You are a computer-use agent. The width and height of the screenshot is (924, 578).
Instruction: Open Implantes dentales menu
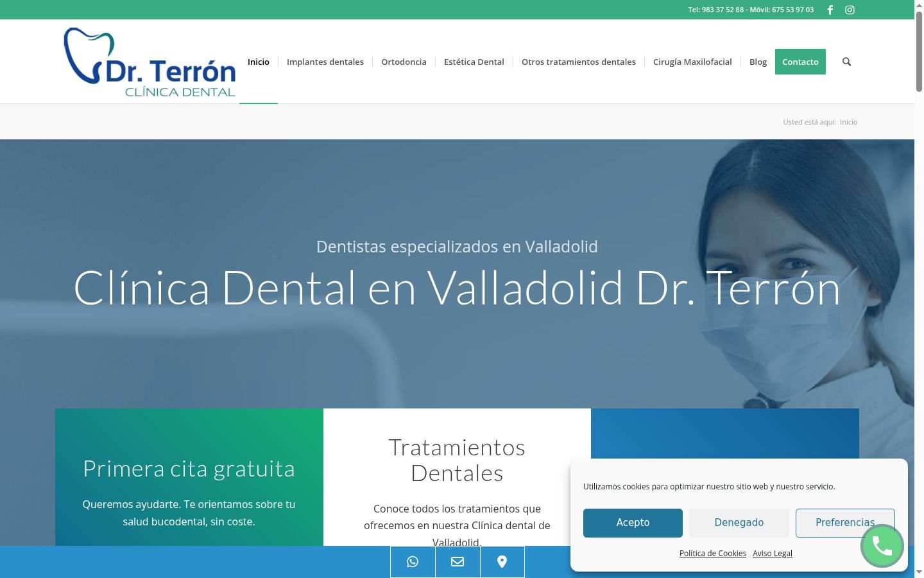pos(325,62)
